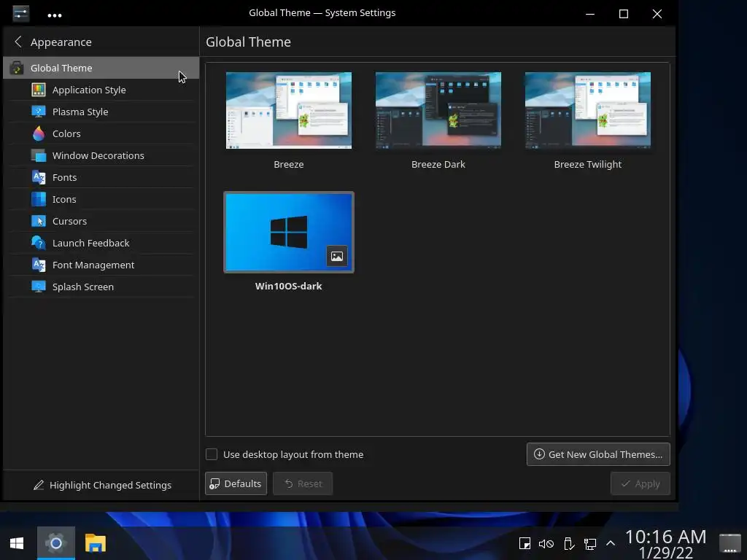The height and width of the screenshot is (560, 747).
Task: Select the Win10OS-dark theme thumbnail
Action: pyautogui.click(x=289, y=233)
